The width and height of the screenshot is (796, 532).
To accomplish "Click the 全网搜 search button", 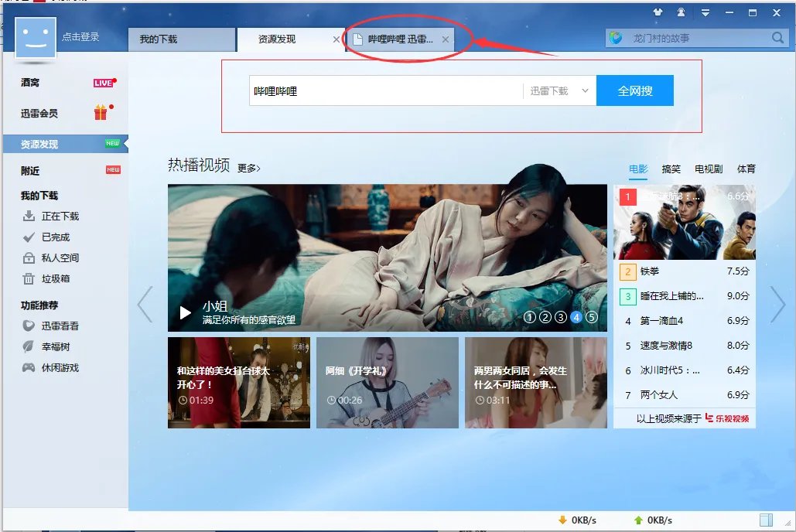I will pos(634,90).
